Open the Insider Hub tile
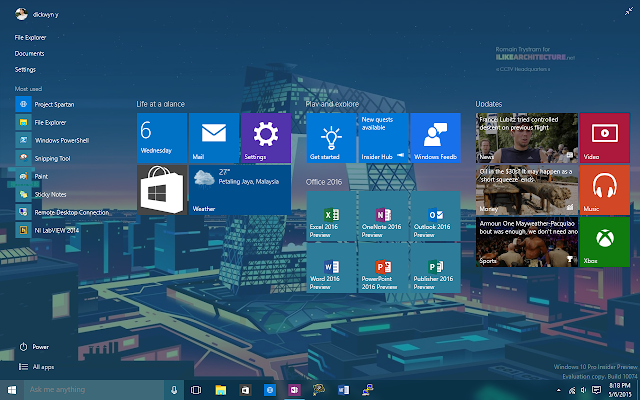The image size is (640, 400). [x=383, y=138]
